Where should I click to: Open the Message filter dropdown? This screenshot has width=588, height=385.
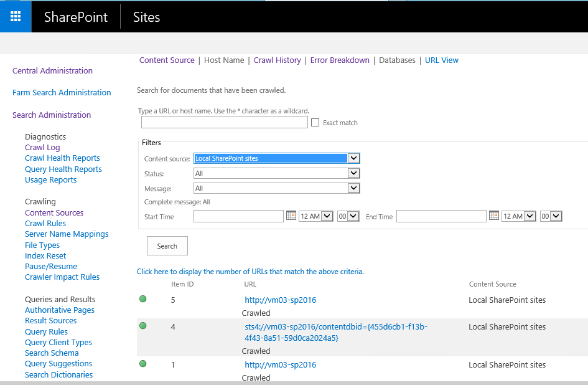coord(353,188)
